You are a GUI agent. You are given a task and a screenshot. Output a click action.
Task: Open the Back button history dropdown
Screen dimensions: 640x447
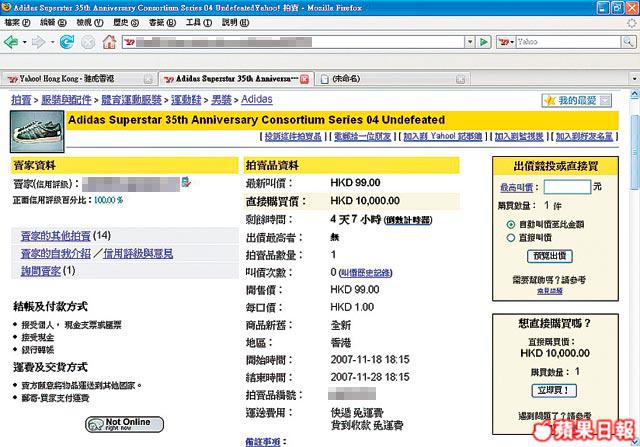point(25,43)
